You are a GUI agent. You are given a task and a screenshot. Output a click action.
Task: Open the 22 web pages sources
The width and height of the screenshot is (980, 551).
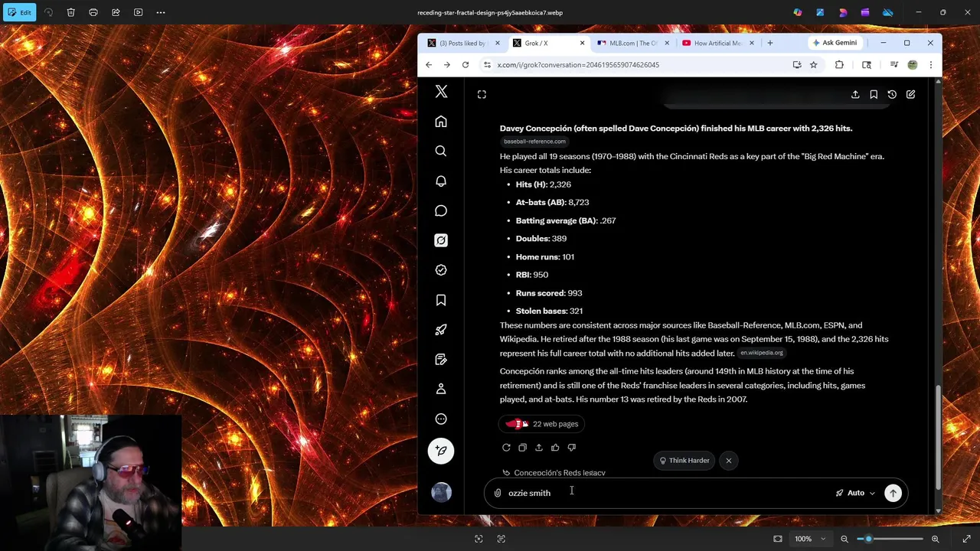point(541,424)
